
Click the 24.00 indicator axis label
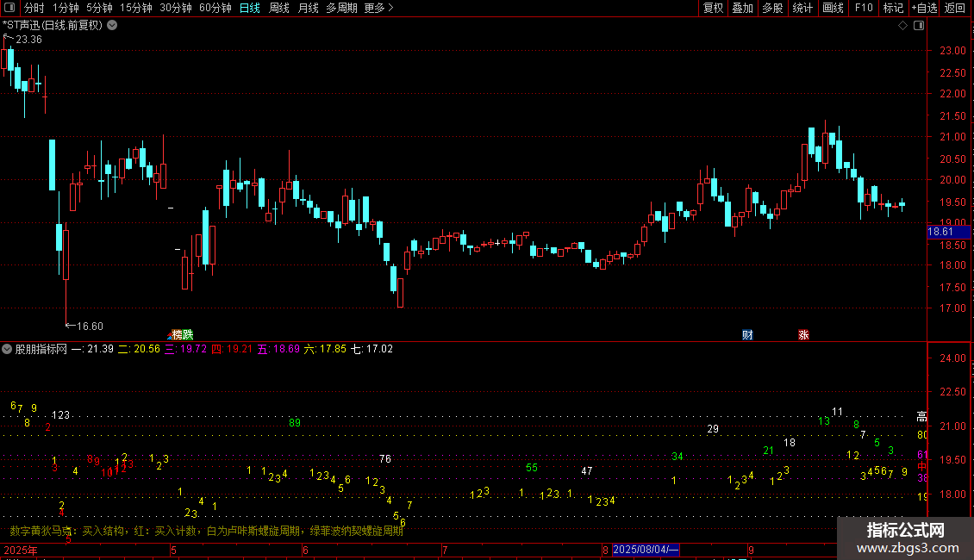coord(952,358)
